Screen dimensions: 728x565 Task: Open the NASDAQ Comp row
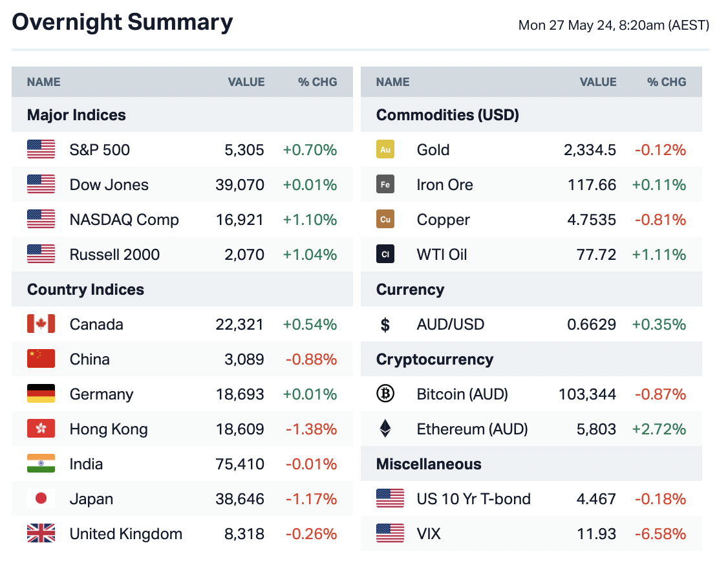point(124,220)
